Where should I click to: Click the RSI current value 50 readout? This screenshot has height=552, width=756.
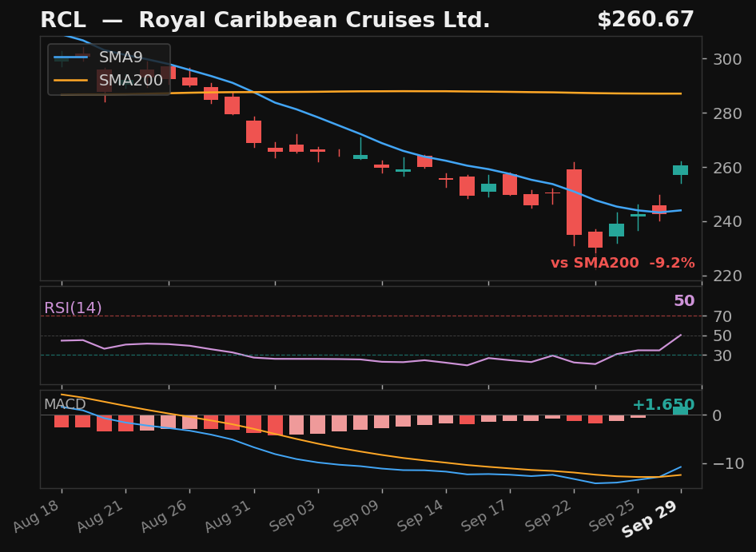[684, 301]
